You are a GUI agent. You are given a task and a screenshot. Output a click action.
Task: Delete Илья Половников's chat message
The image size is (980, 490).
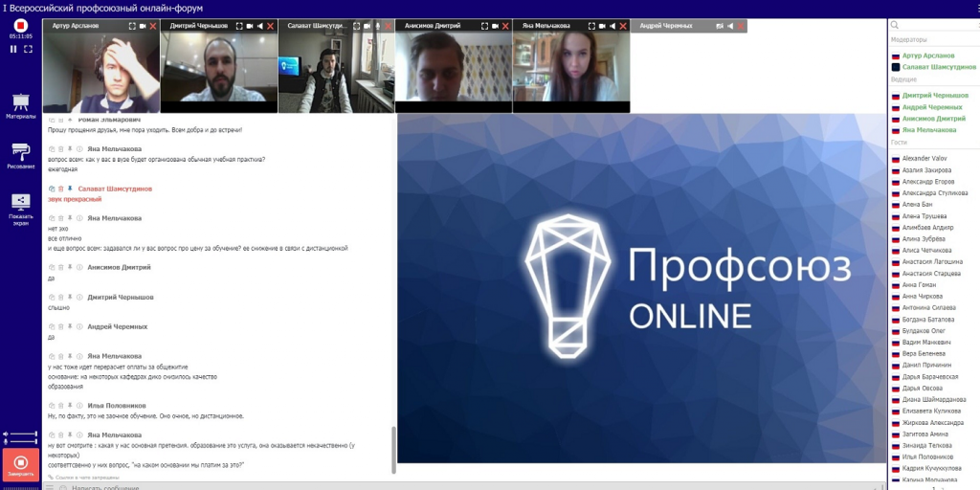(60, 406)
